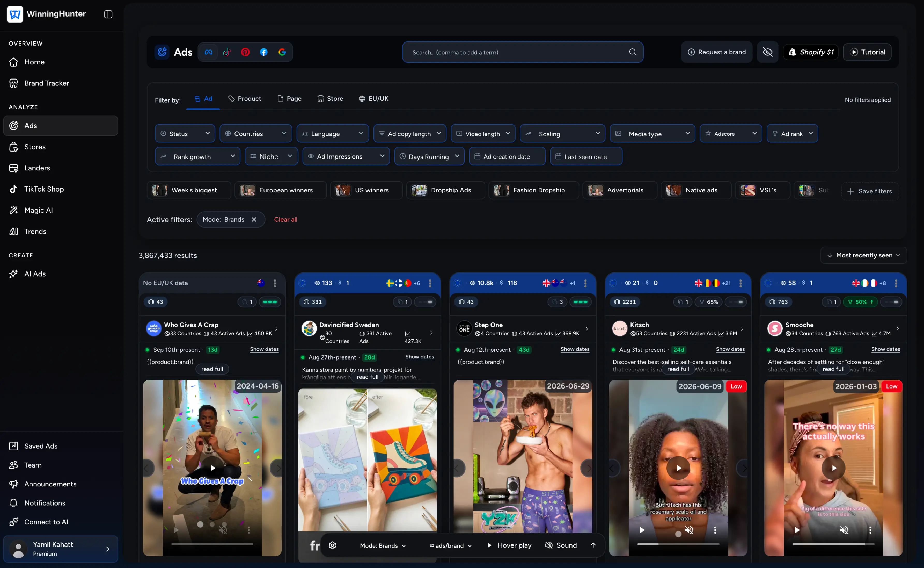Switch to the Page filter tab

point(289,98)
